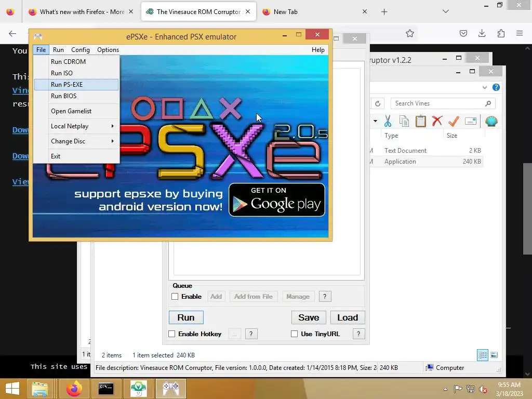Click the red Delete X icon in Explorer
This screenshot has width=532, height=399.
coord(437,121)
